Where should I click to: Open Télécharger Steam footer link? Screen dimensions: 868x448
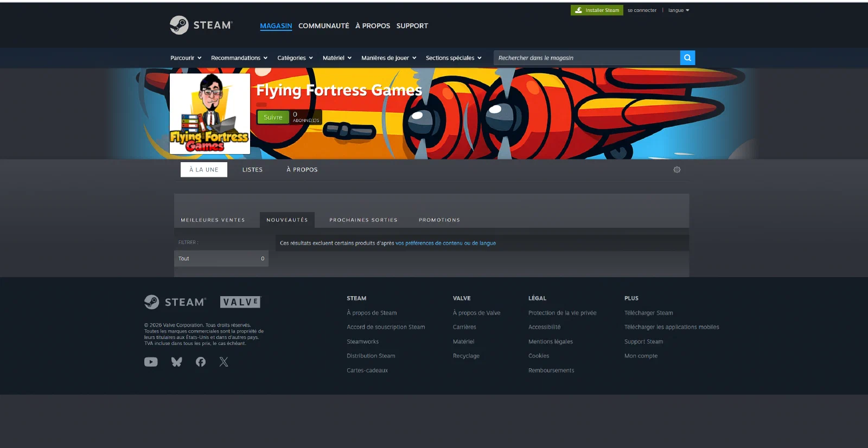[x=648, y=313]
